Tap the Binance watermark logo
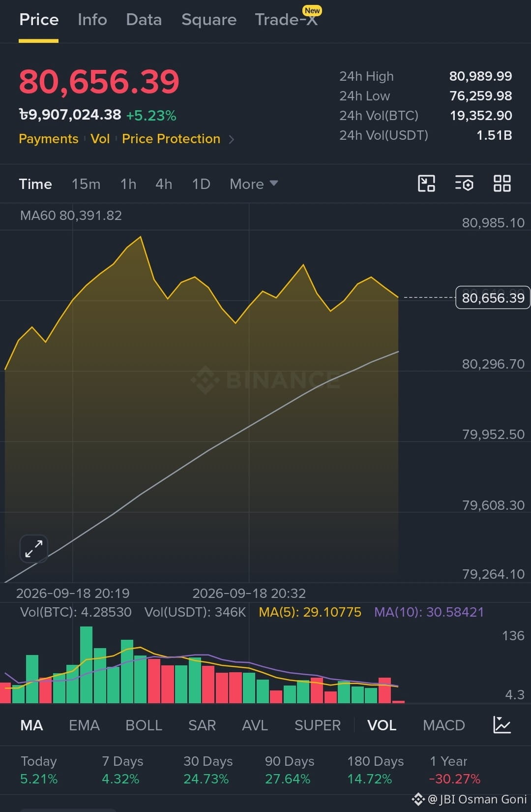The width and height of the screenshot is (531, 812). [265, 380]
